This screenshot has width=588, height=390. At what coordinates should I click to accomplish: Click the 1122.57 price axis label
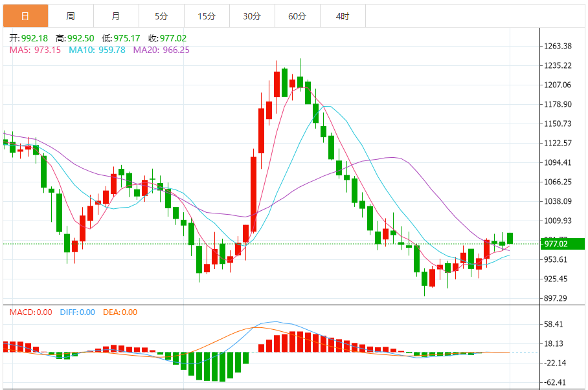click(x=558, y=143)
